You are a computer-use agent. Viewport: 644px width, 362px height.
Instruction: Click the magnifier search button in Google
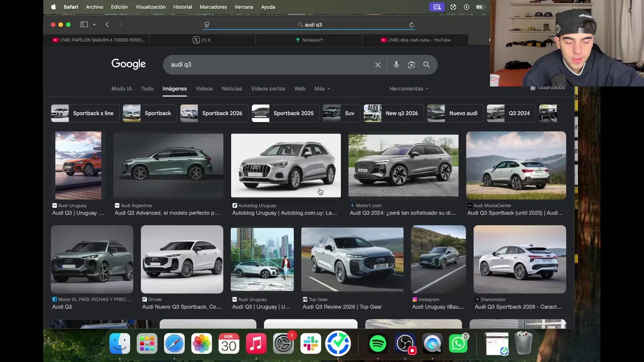point(427,64)
